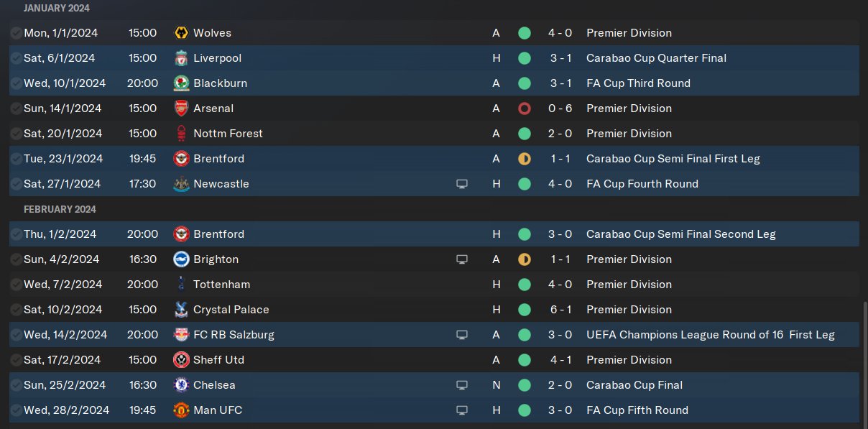Click the Wolves club badge
The image size is (868, 429).
click(x=181, y=33)
